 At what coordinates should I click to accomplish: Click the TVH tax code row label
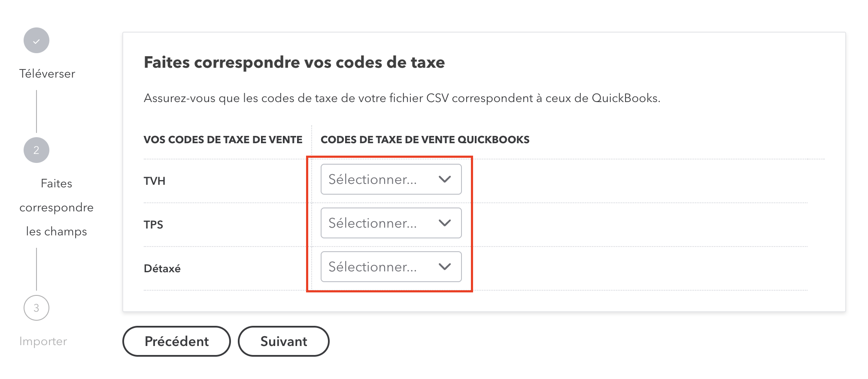[154, 180]
